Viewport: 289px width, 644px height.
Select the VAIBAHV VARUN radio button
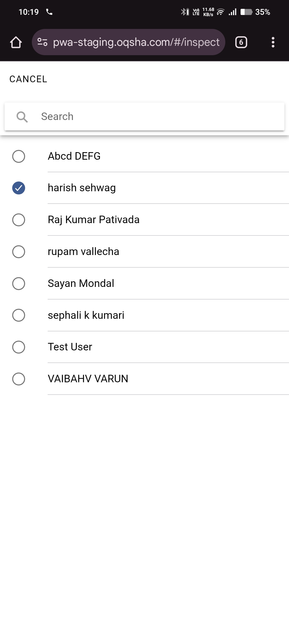pos(19,379)
